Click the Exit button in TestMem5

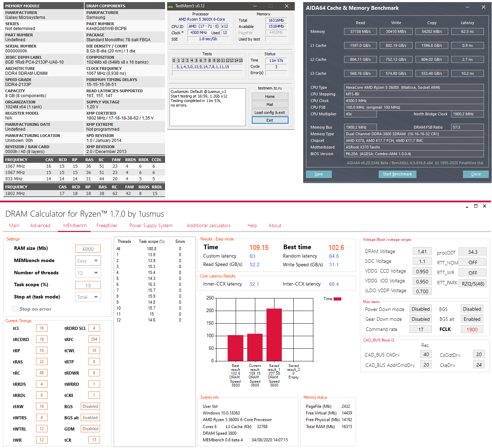click(270, 120)
